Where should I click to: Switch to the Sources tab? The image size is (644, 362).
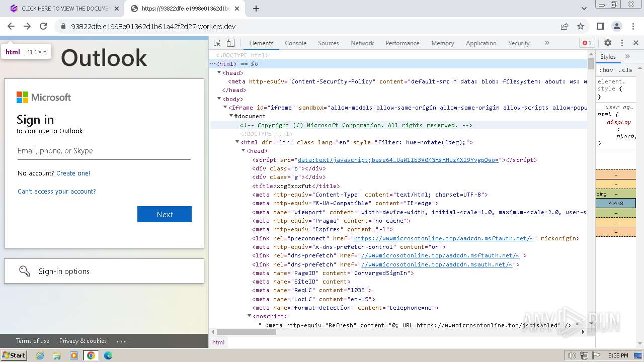328,43
